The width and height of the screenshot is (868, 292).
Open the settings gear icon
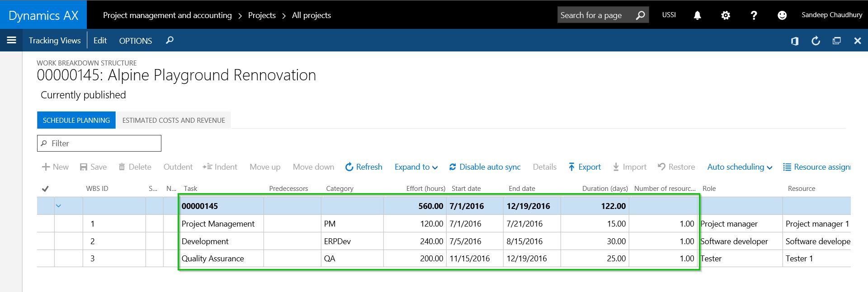(725, 15)
